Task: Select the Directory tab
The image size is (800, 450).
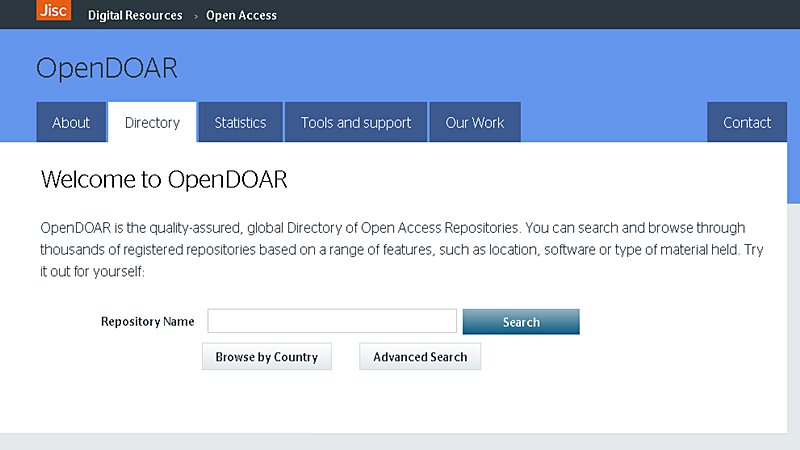Action: [x=152, y=122]
